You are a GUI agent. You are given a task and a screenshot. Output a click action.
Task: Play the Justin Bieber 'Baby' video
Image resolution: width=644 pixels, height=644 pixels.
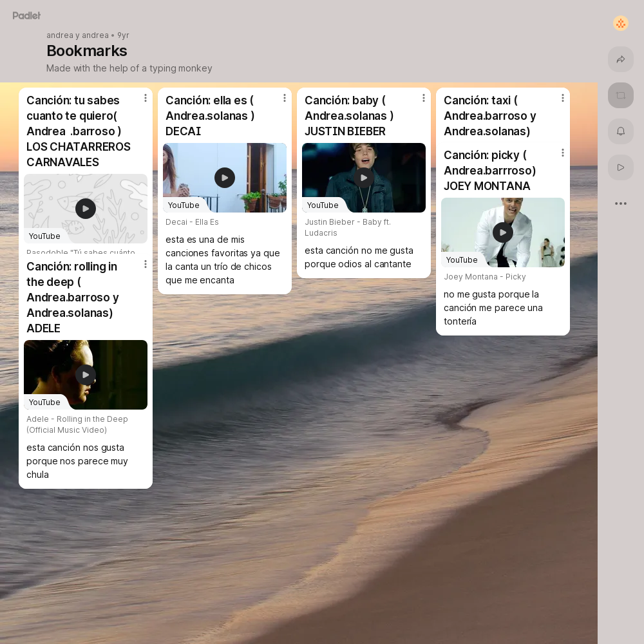click(364, 178)
